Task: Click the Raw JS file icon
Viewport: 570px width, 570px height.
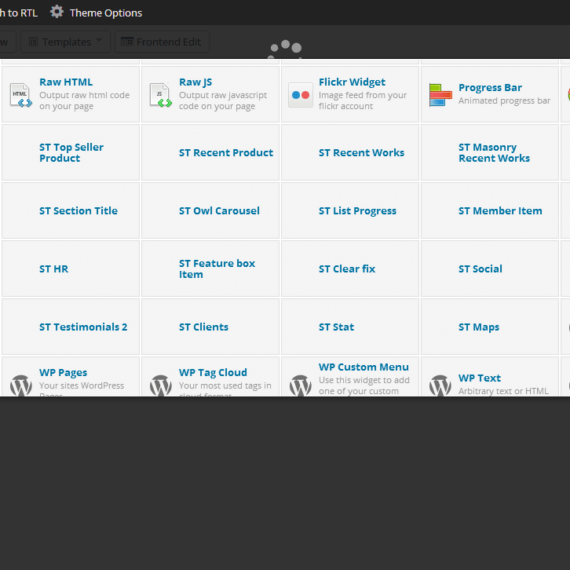Action: [x=161, y=95]
